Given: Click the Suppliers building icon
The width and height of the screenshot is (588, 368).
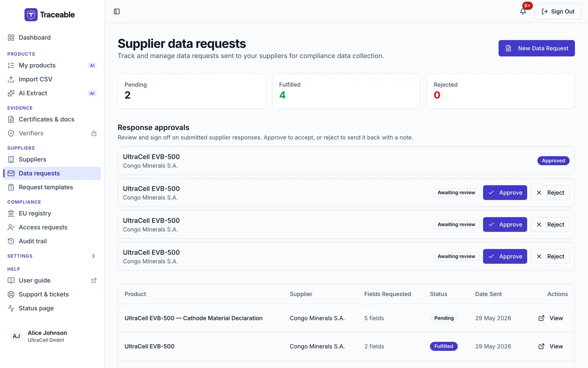Looking at the screenshot, I should tap(11, 159).
